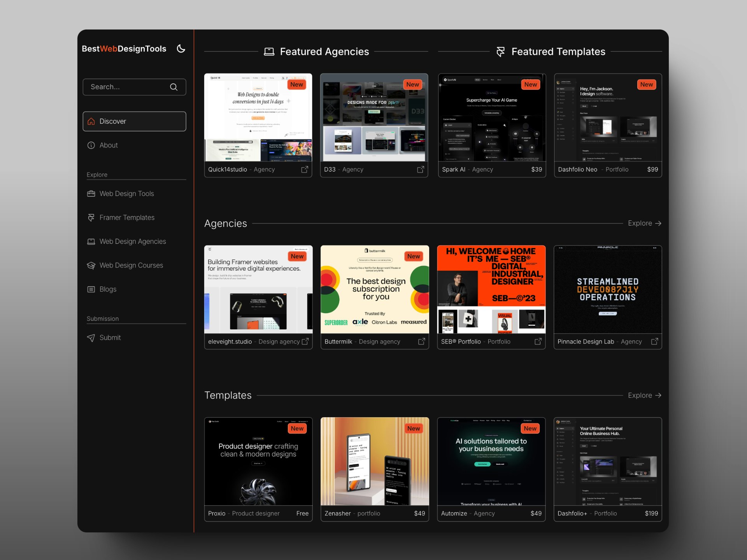Open the Quick14studio thumbnail
Screen dimensions: 747x560
pyautogui.click(x=258, y=117)
